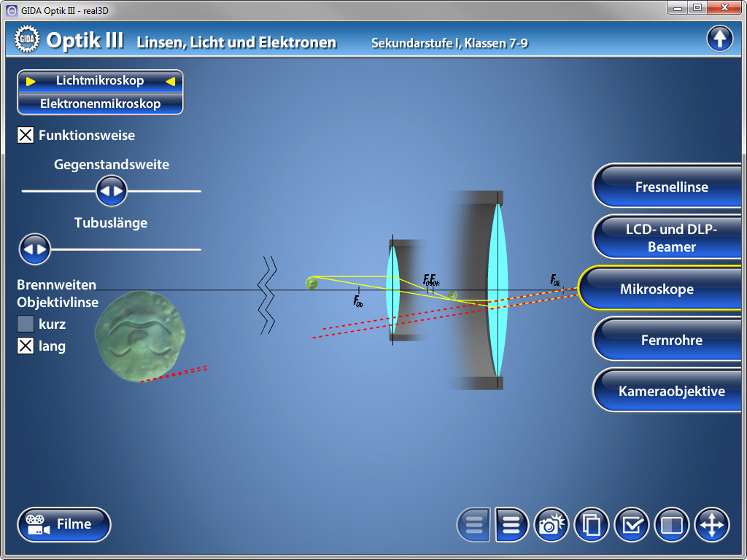Open the checkmark icon button
747x560 pixels.
coord(632,524)
